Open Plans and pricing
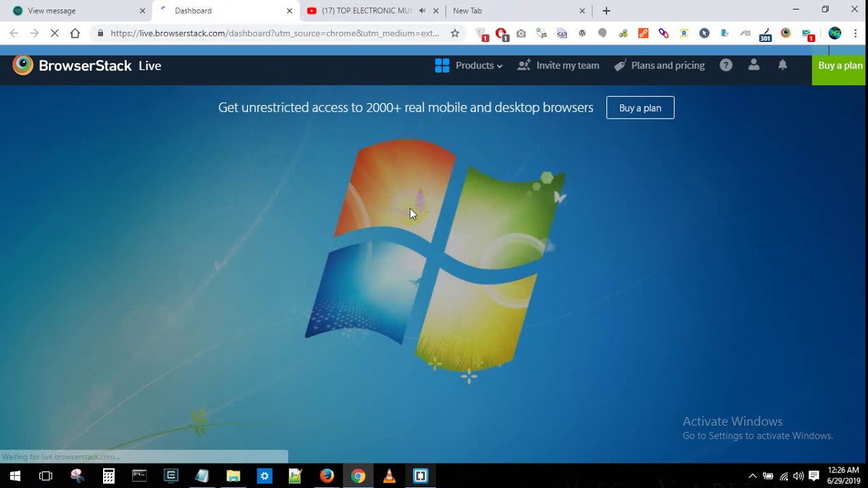Image resolution: width=868 pixels, height=488 pixels. [x=659, y=65]
